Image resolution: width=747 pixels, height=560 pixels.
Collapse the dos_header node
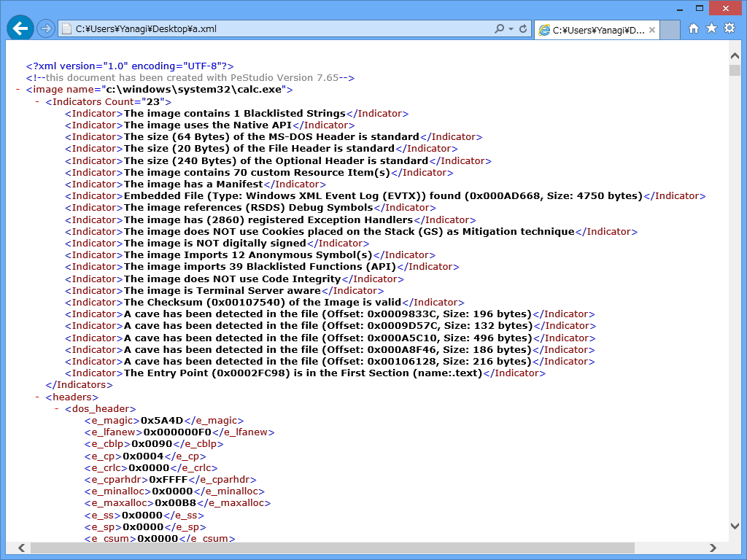(x=57, y=408)
